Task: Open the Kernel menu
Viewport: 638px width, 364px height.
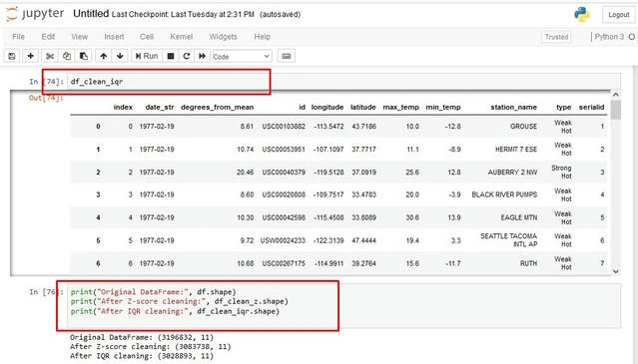Action: tap(181, 37)
